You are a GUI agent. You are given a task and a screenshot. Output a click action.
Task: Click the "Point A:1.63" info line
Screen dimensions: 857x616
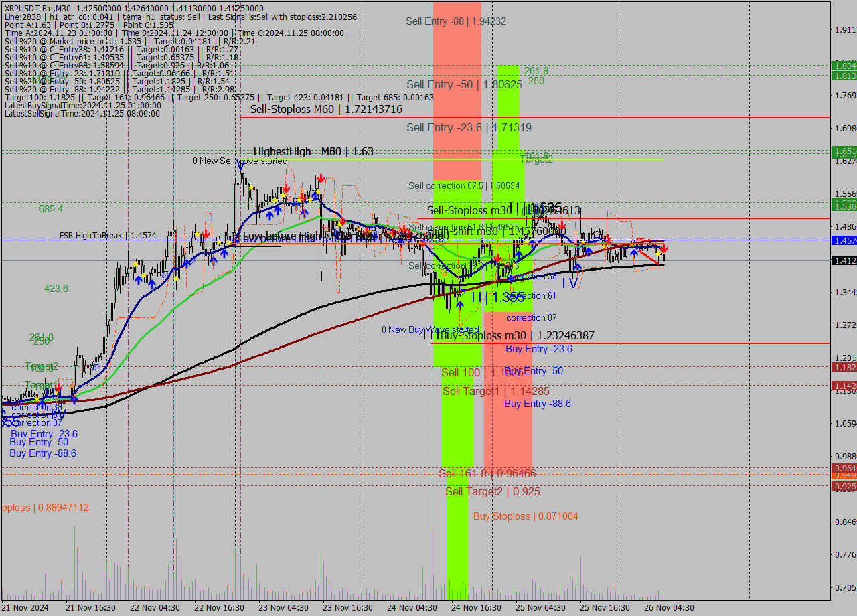pyautogui.click(x=89, y=25)
